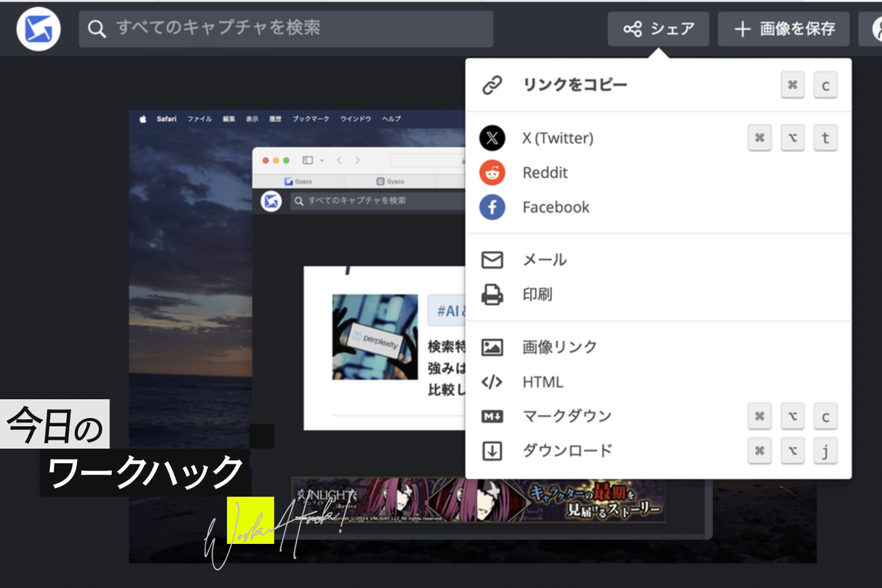Open 編集 menu in captured screenshot
The height and width of the screenshot is (588, 882).
(x=229, y=119)
